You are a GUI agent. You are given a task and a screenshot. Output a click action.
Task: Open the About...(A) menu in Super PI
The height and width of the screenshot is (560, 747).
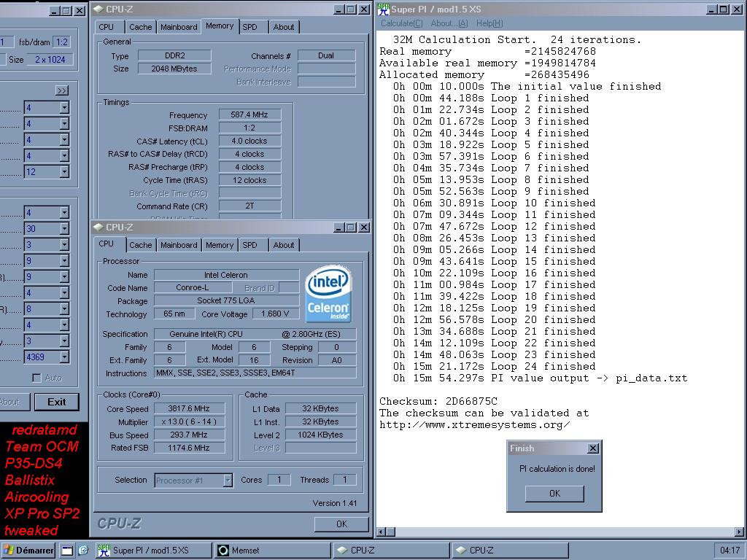click(x=449, y=23)
